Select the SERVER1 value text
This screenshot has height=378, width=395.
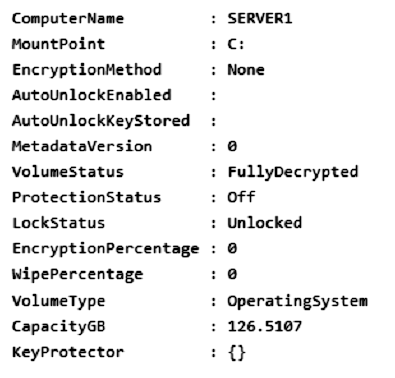[x=260, y=18]
